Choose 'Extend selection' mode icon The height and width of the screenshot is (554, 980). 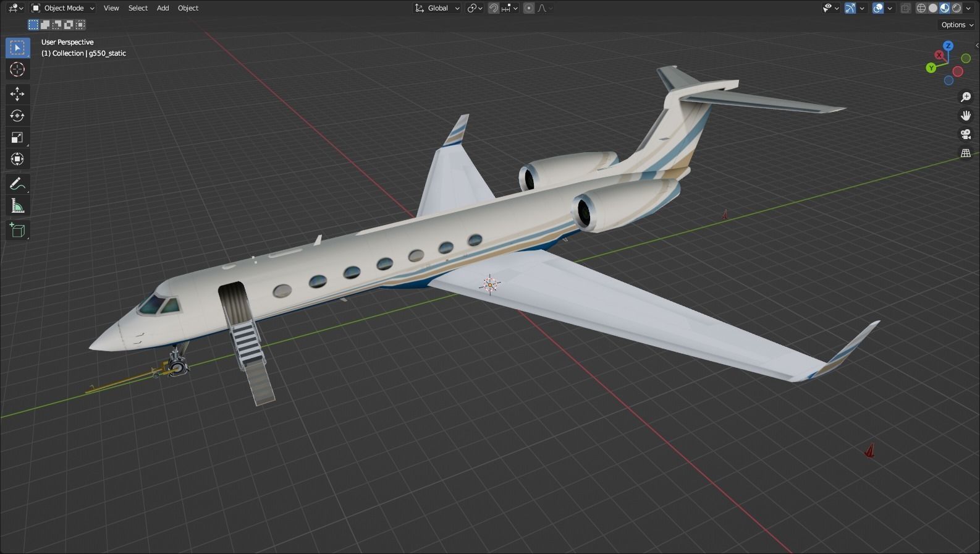45,25
